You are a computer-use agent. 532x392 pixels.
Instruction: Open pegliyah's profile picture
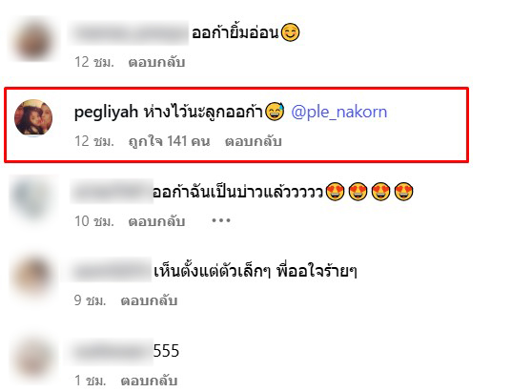pos(33,117)
